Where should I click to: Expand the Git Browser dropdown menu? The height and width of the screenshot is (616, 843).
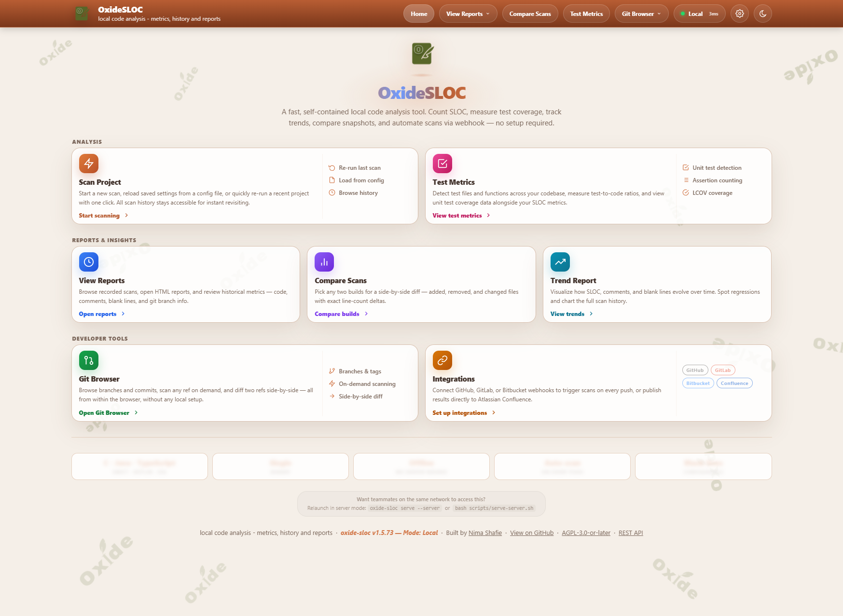(x=641, y=14)
